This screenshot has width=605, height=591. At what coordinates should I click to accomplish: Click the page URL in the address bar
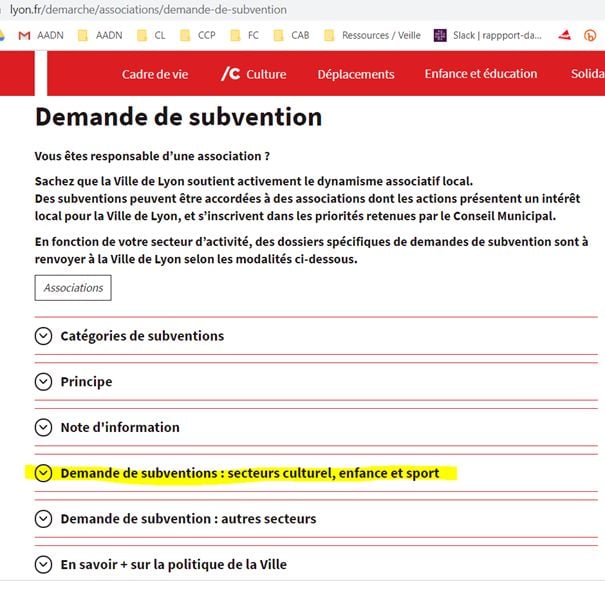tap(148, 10)
